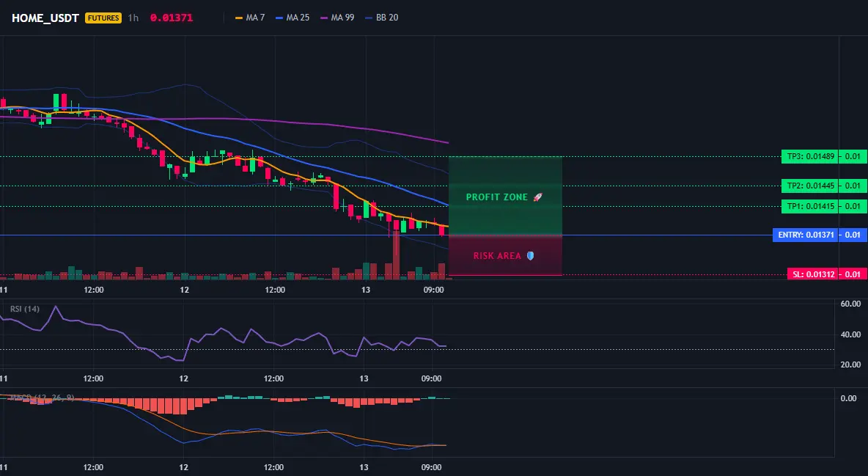Click the red 0.01371 price value
The height and width of the screenshot is (476, 868).
tap(172, 18)
